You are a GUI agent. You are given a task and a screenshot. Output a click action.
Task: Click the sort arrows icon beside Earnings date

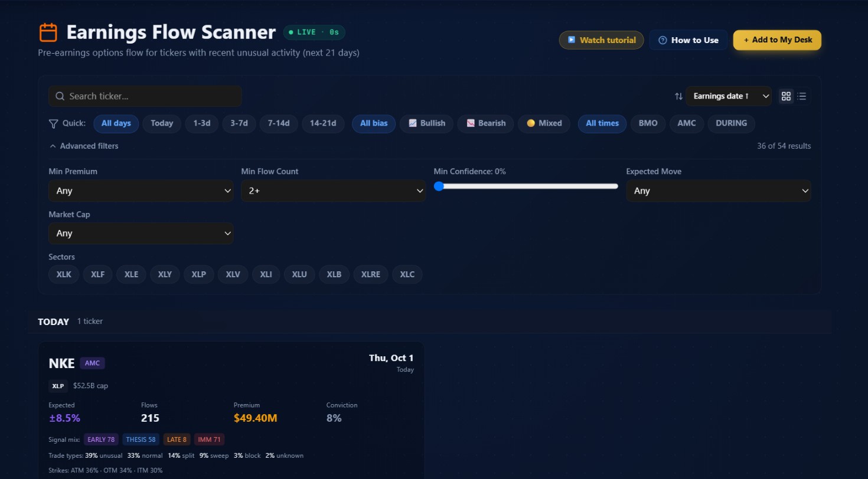coord(679,96)
